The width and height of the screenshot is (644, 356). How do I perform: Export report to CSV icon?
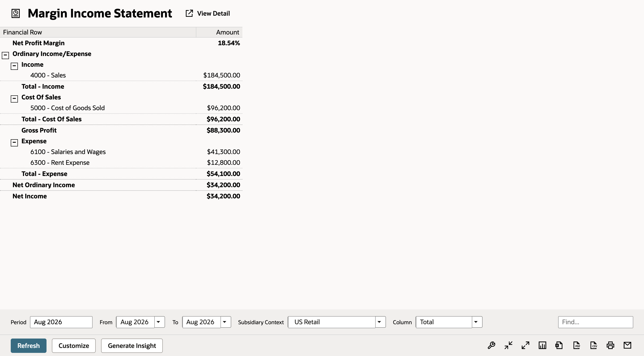click(593, 345)
